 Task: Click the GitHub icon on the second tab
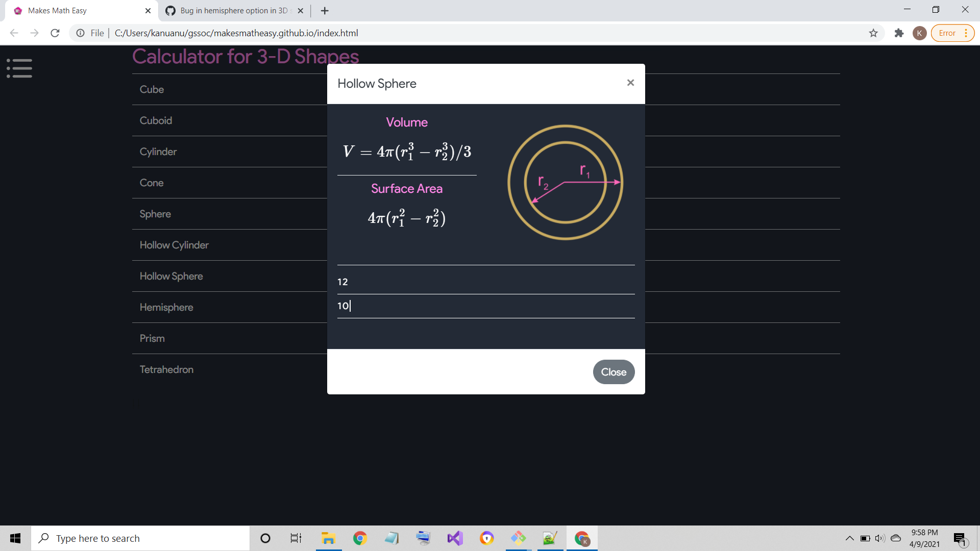(x=170, y=10)
